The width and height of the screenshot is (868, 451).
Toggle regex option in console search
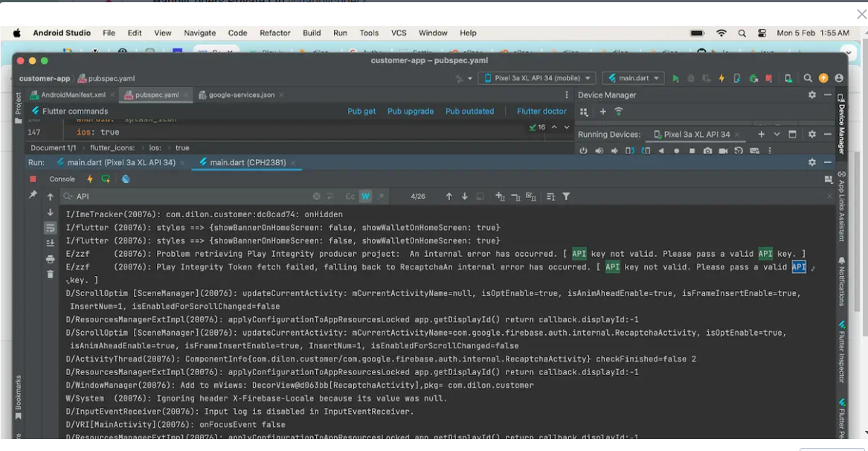pyautogui.click(x=382, y=196)
